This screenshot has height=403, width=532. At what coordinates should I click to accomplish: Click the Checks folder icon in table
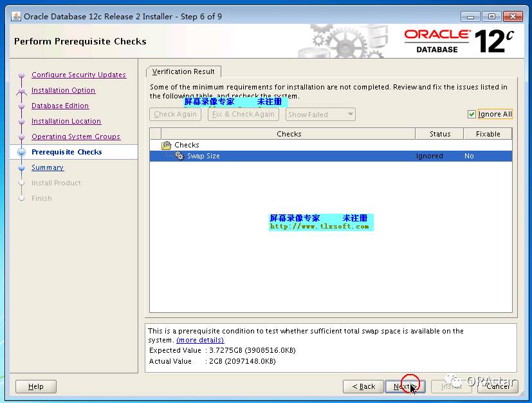coord(166,145)
